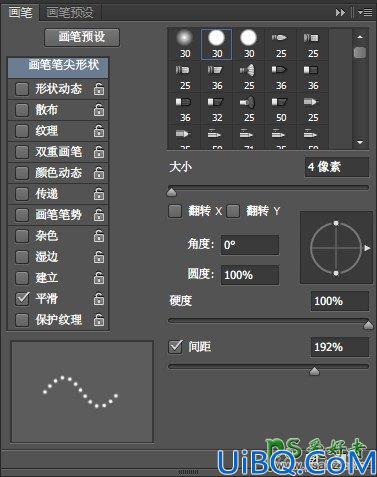377x477 pixels.
Task: Click the brush list scroll down arrow
Action: (360, 142)
